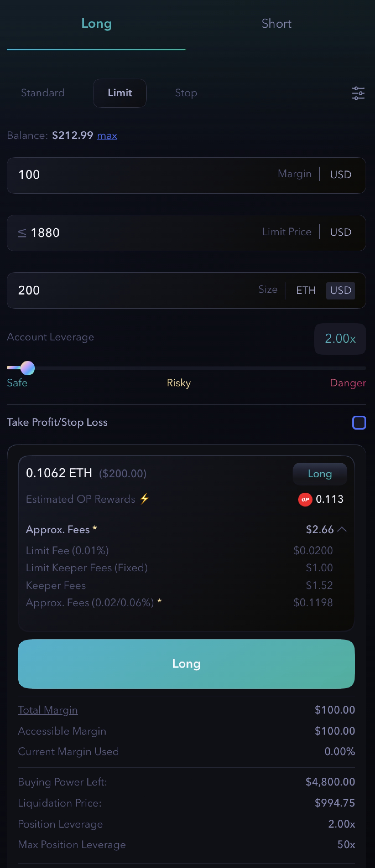Click the account leverage slider handle
Image resolution: width=375 pixels, height=868 pixels.
28,368
